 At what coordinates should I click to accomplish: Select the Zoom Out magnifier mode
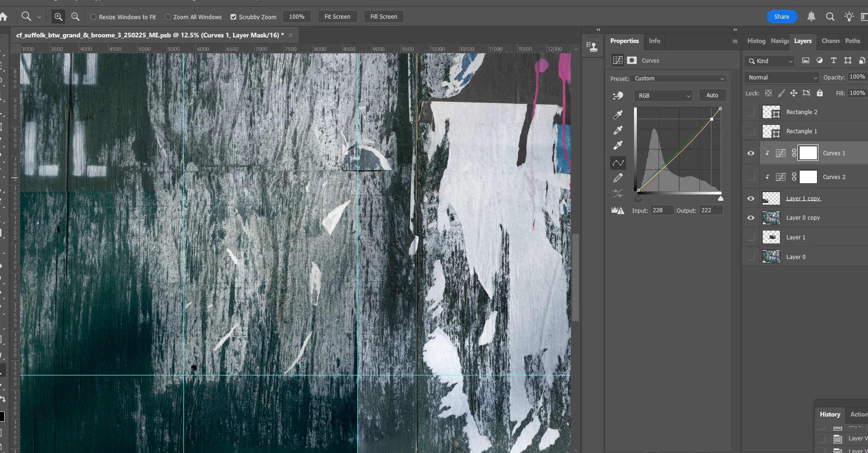[75, 17]
